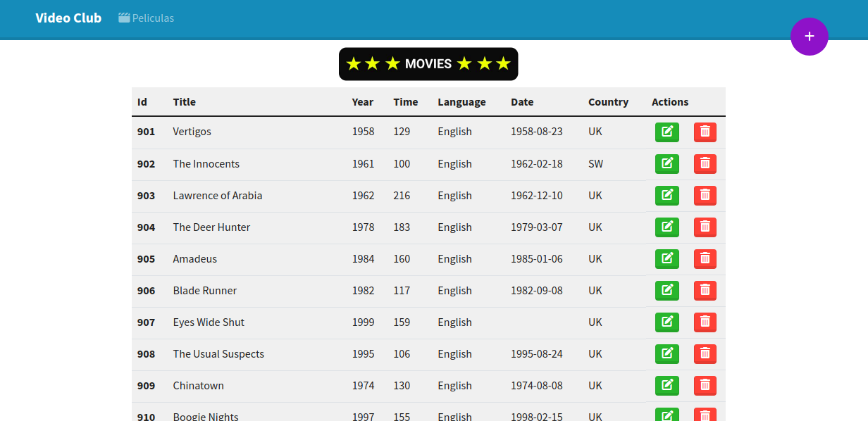Select the Date column header
Screen dimensions: 868x421
coord(522,102)
